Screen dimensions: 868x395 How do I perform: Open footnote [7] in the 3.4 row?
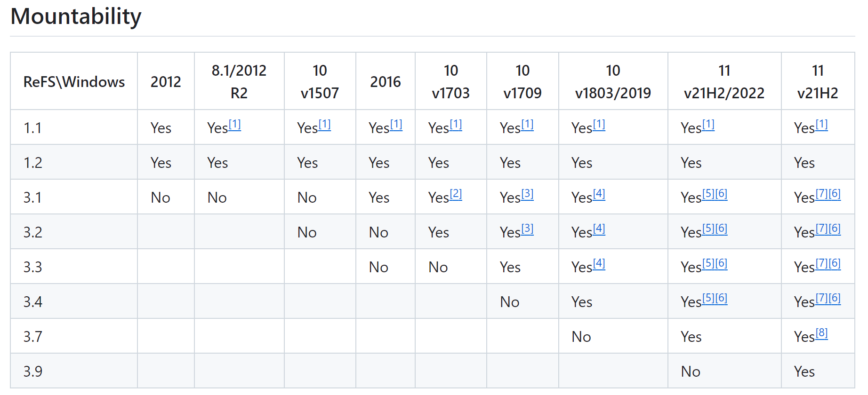click(x=821, y=298)
